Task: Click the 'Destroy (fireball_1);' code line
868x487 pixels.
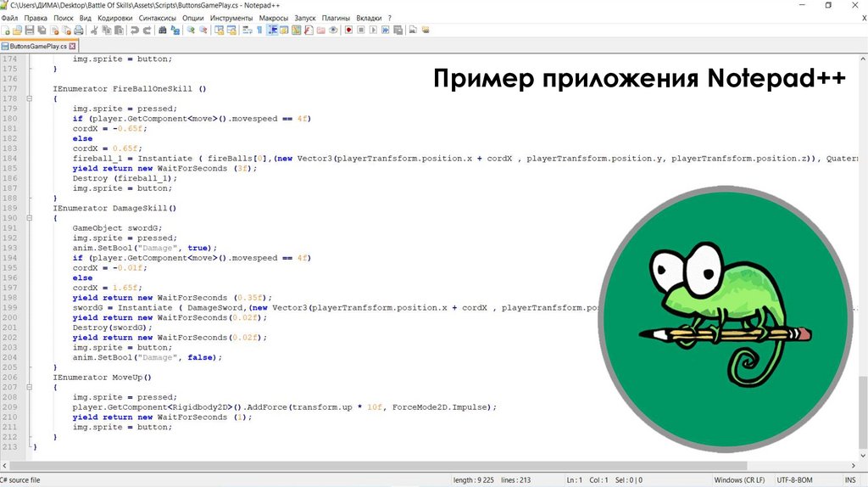Action: tap(125, 178)
